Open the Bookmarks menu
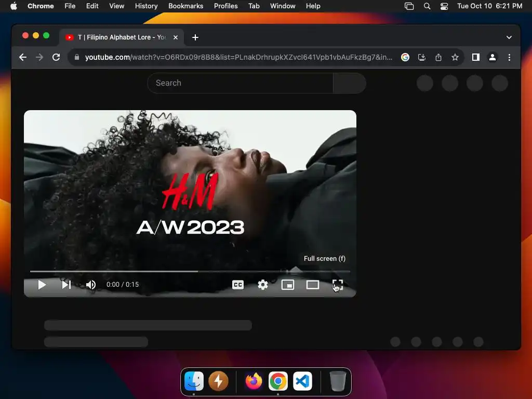532x399 pixels. [185, 6]
